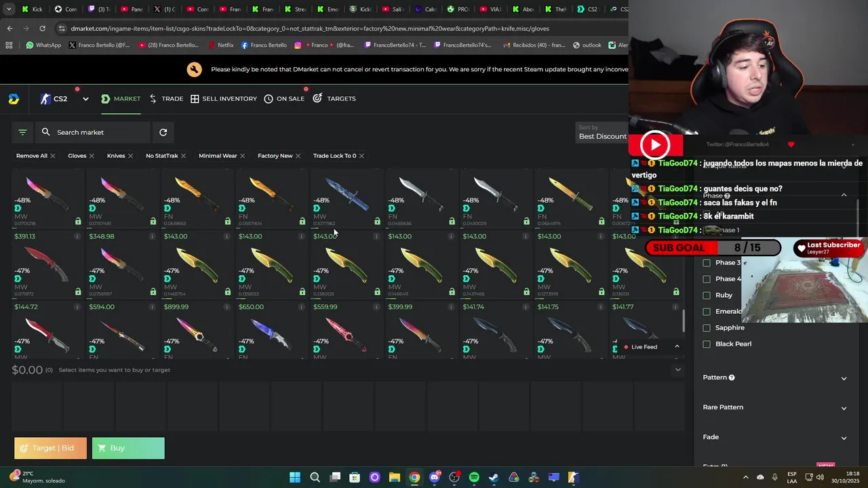The width and height of the screenshot is (868, 488).
Task: Switch to the first Kick browser tab
Action: click(x=32, y=9)
